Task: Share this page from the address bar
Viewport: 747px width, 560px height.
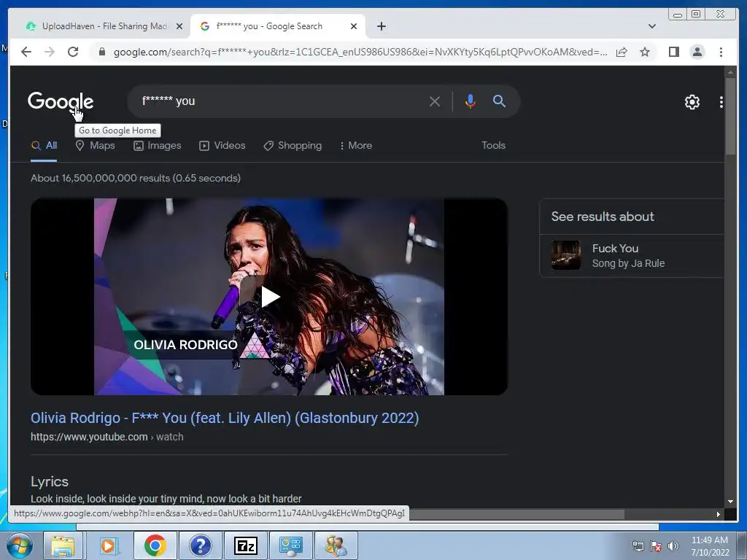Action: (x=622, y=52)
